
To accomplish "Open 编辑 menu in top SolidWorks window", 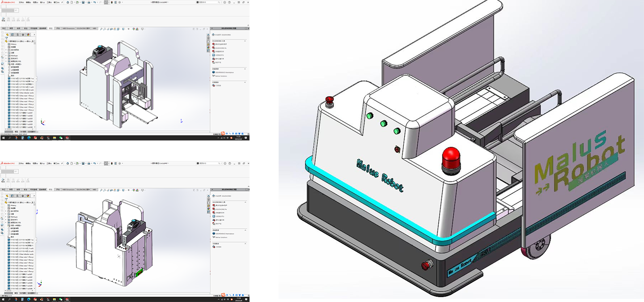I will pos(28,2).
